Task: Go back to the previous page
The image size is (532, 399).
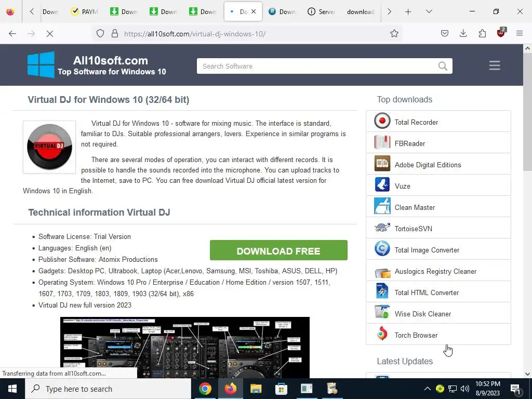Action: 12,33
